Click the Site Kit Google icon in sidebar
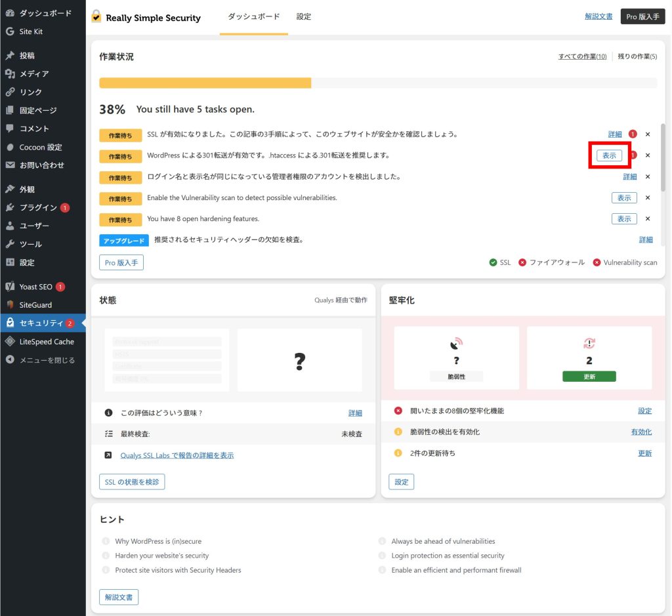The height and width of the screenshot is (616, 672). coord(10,31)
